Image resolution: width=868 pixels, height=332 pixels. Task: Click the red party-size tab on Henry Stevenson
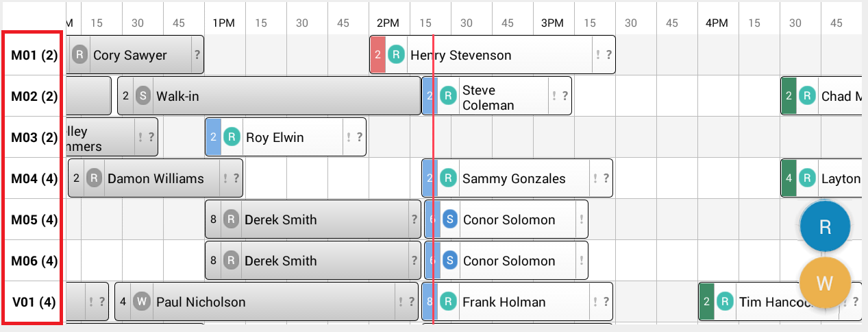click(377, 55)
